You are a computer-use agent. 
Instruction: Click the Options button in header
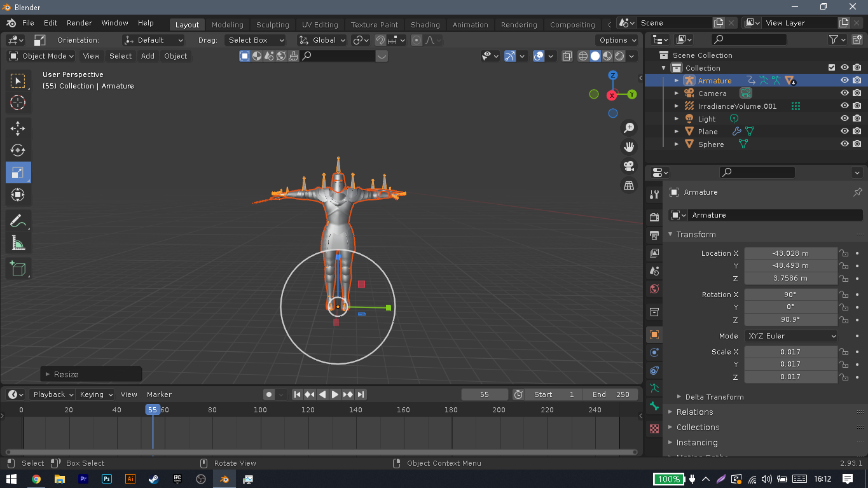617,40
